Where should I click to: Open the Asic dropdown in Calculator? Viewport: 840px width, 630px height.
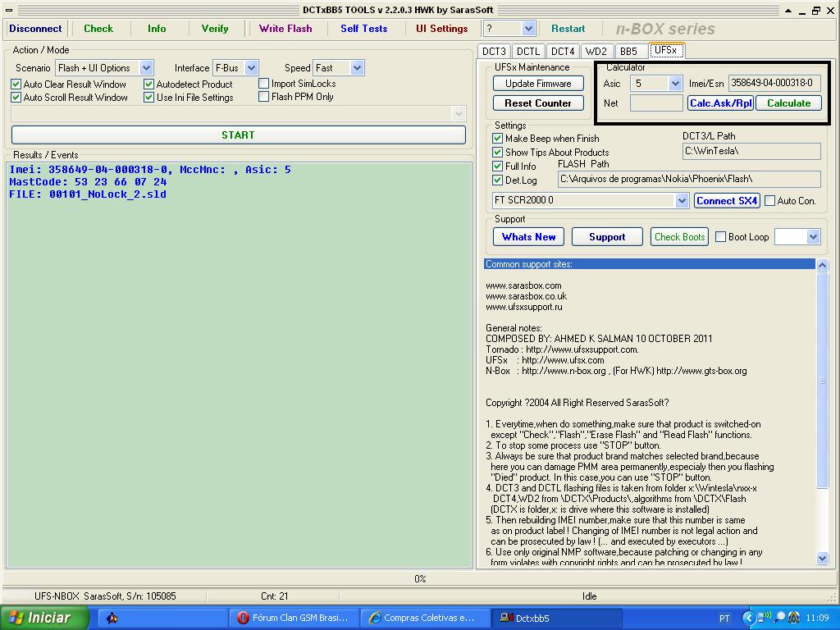[676, 83]
